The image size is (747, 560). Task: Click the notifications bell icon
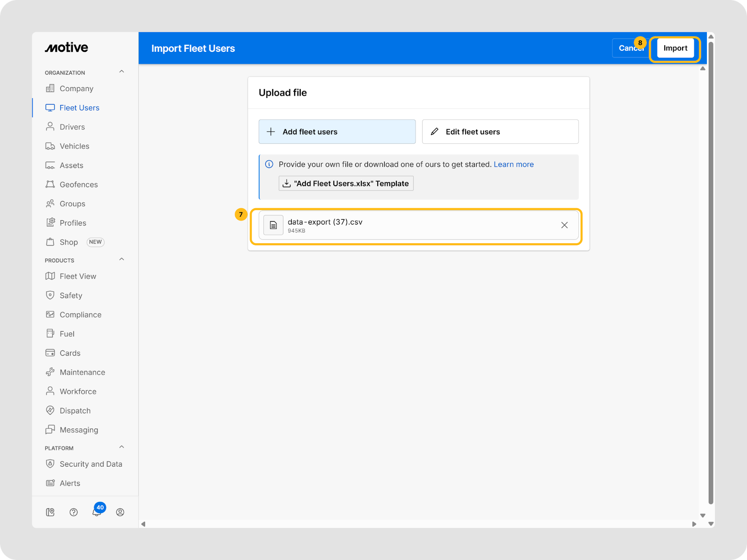pos(97,512)
